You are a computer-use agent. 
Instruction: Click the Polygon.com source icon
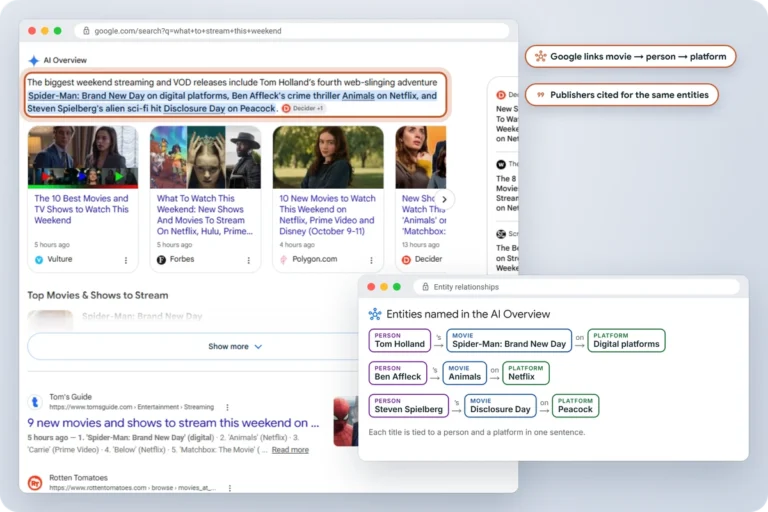point(284,260)
